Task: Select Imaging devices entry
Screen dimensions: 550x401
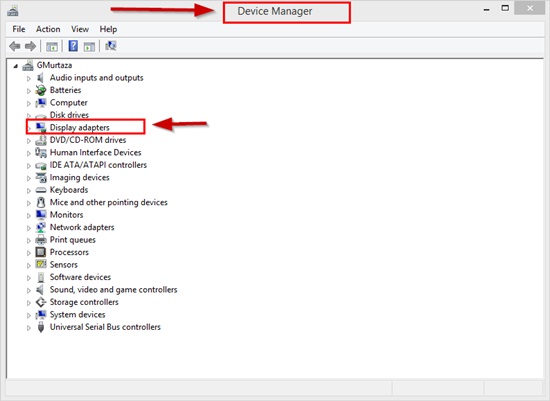Action: click(x=80, y=178)
